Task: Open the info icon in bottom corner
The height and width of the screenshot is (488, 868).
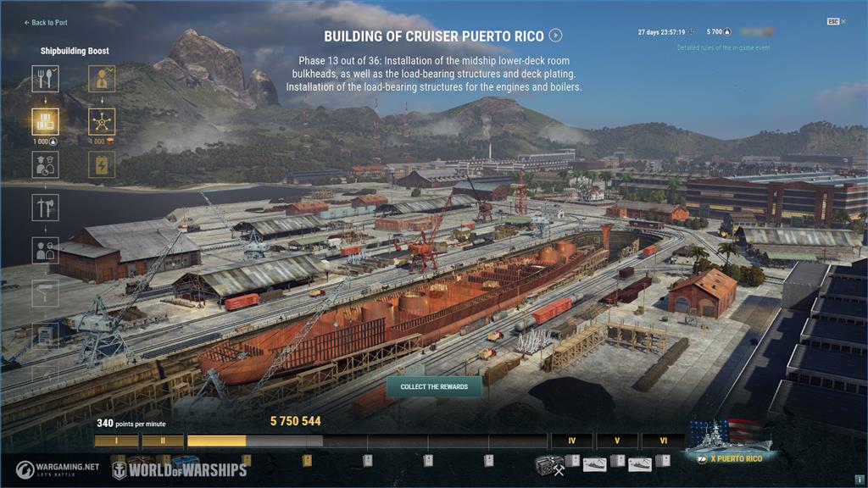Action: point(860,480)
